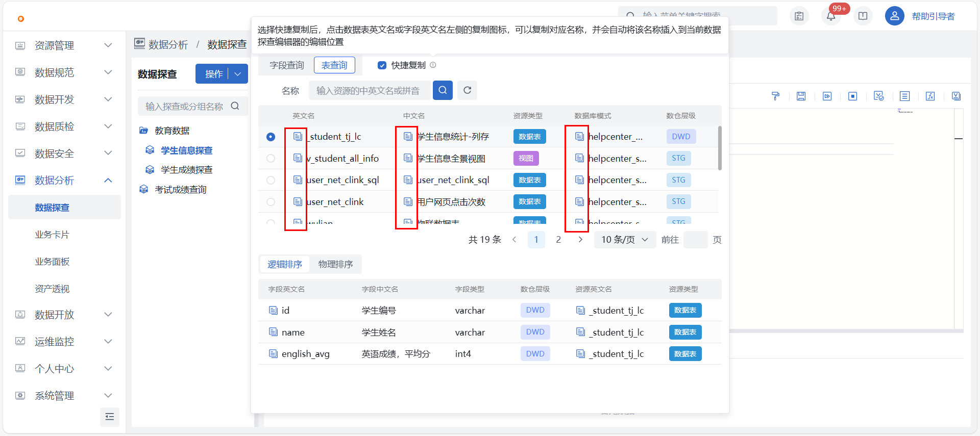Open the 操作 dropdown arrow
980x436 pixels.
[238, 74]
